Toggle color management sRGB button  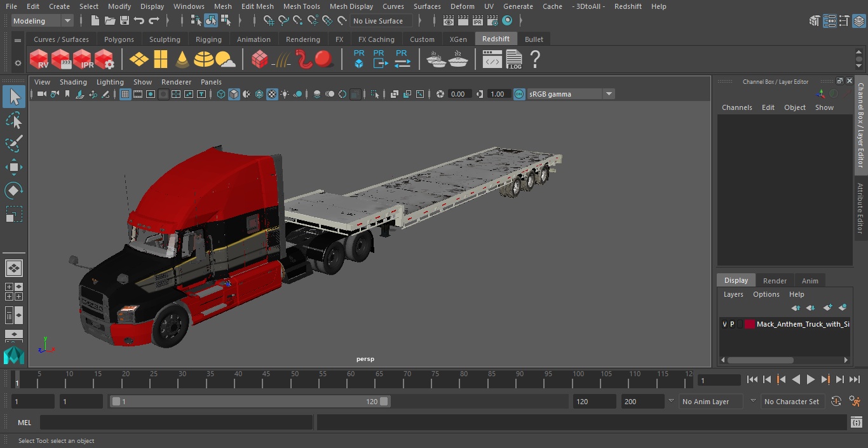tap(519, 94)
